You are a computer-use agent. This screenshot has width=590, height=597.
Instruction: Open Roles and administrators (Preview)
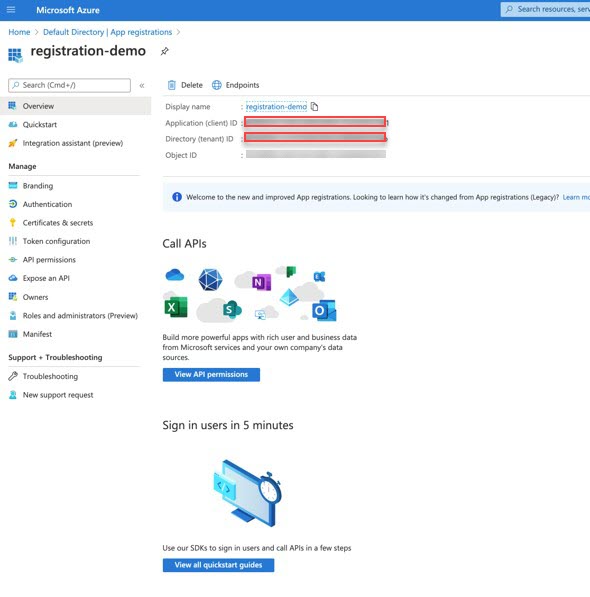click(x=80, y=316)
